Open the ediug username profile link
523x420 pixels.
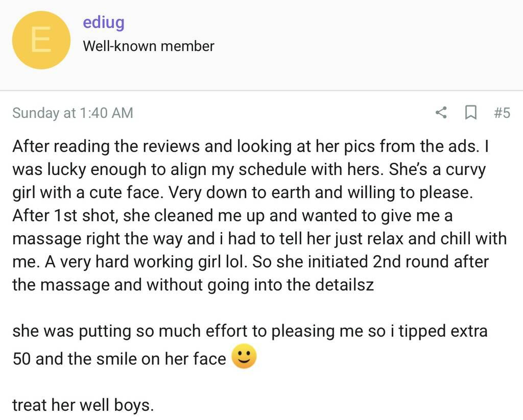104,22
